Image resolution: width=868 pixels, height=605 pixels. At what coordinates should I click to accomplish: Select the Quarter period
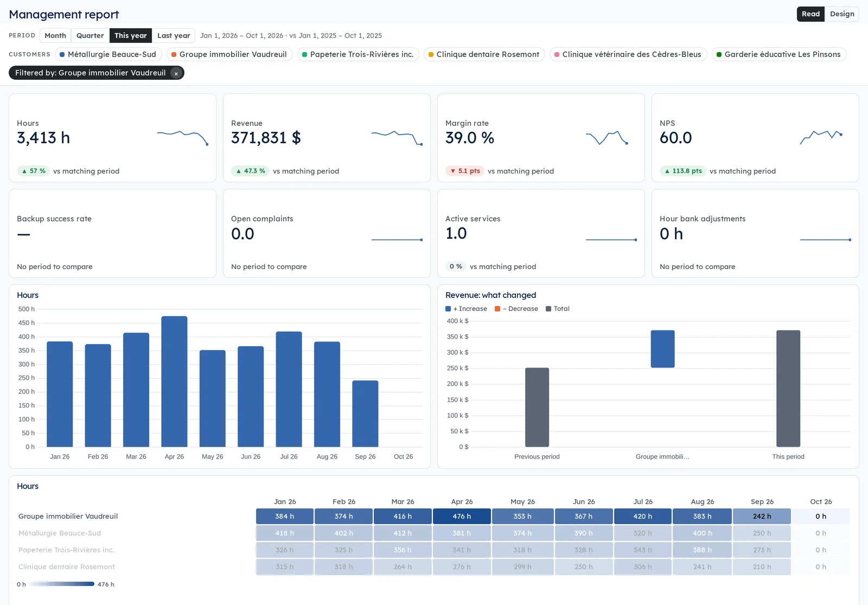(90, 36)
